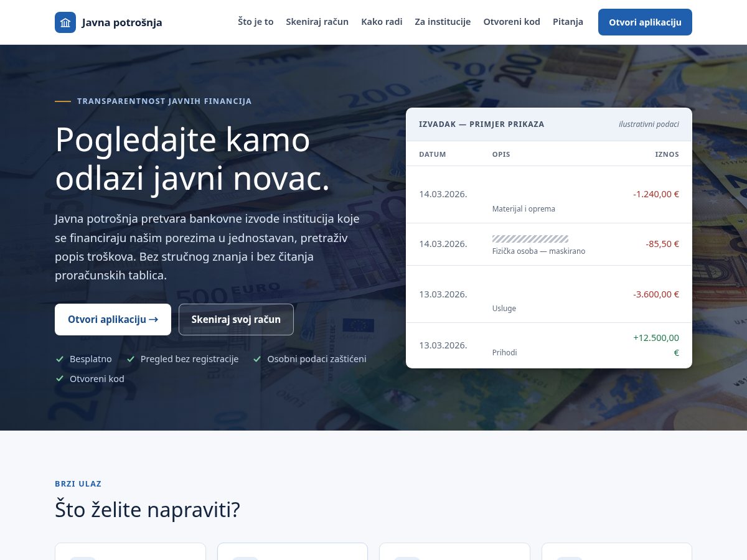Click the blue Otvori aplikaciju header button

[x=645, y=22]
